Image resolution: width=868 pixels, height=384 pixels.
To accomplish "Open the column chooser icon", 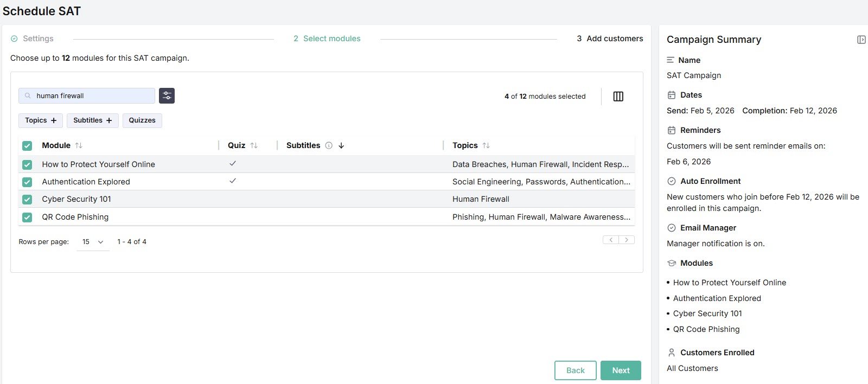I will (x=618, y=97).
